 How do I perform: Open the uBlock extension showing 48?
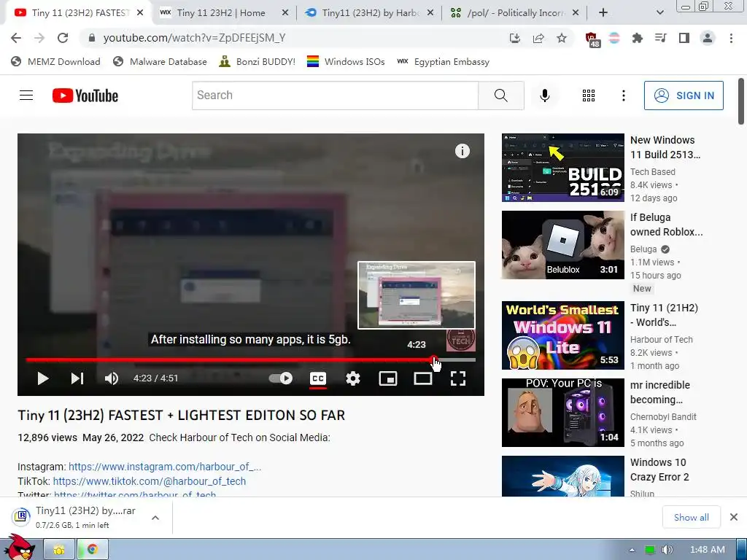tap(592, 39)
